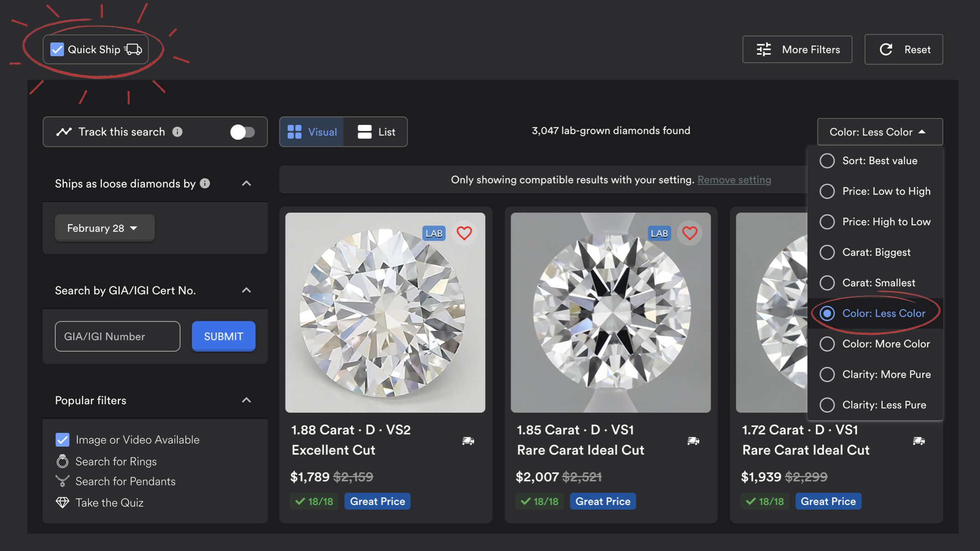Image resolution: width=980 pixels, height=551 pixels.
Task: Favorite the 1.88 Carat diamond
Action: (x=464, y=233)
